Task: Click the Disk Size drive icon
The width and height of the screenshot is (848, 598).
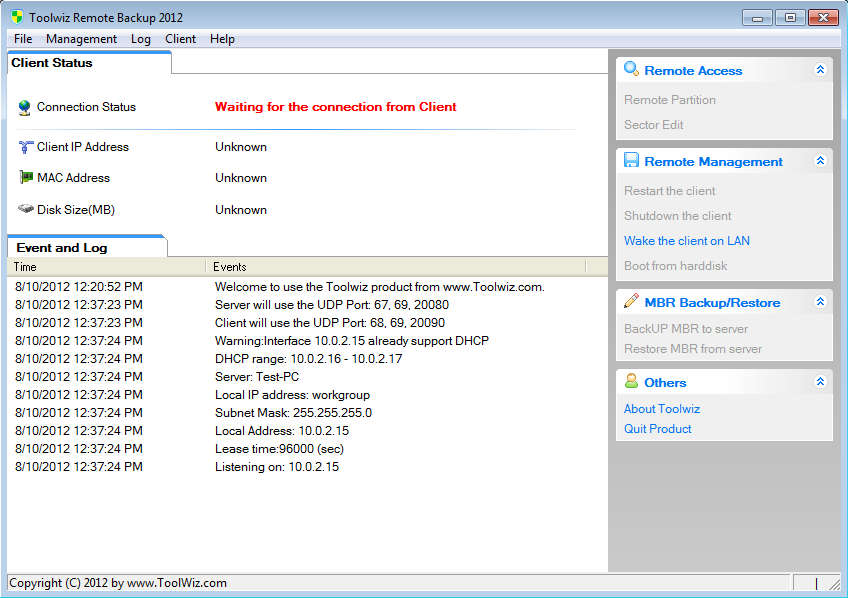Action: pyautogui.click(x=26, y=210)
